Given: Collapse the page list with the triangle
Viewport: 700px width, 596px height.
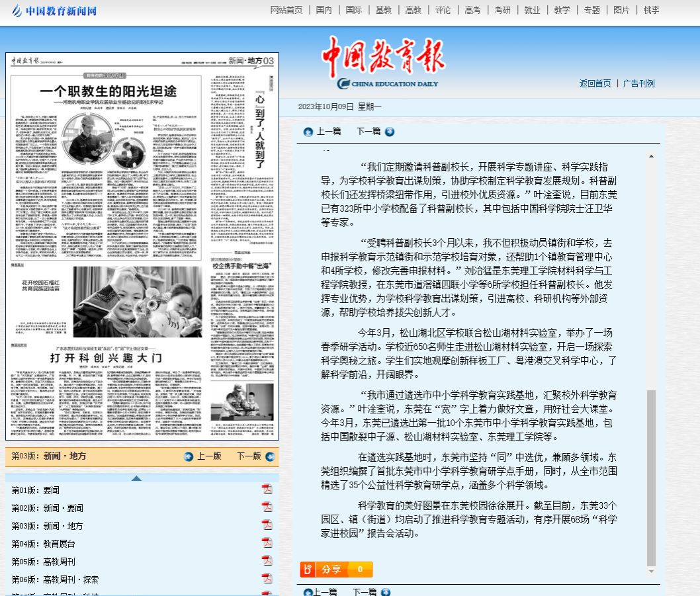Looking at the screenshot, I should point(136,478).
